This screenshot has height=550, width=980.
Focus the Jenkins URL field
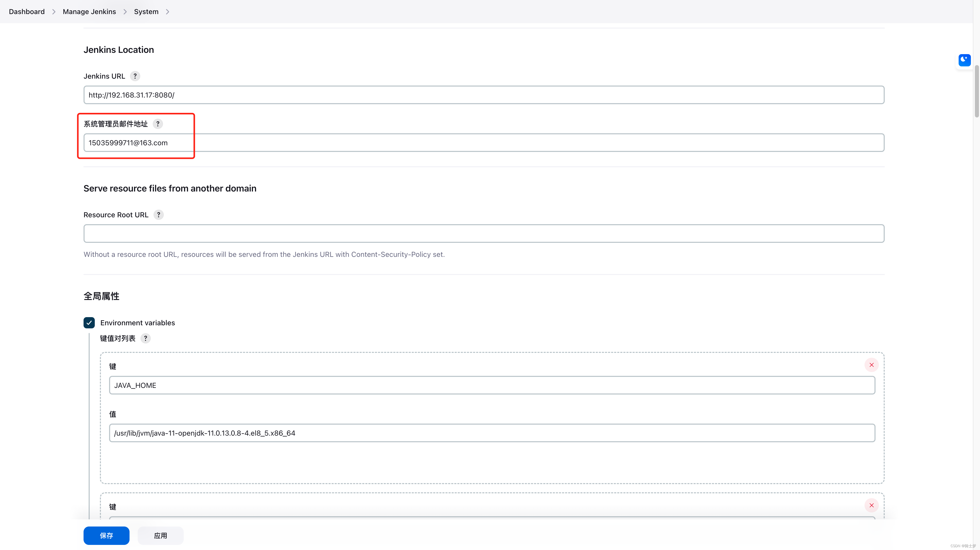click(x=484, y=95)
